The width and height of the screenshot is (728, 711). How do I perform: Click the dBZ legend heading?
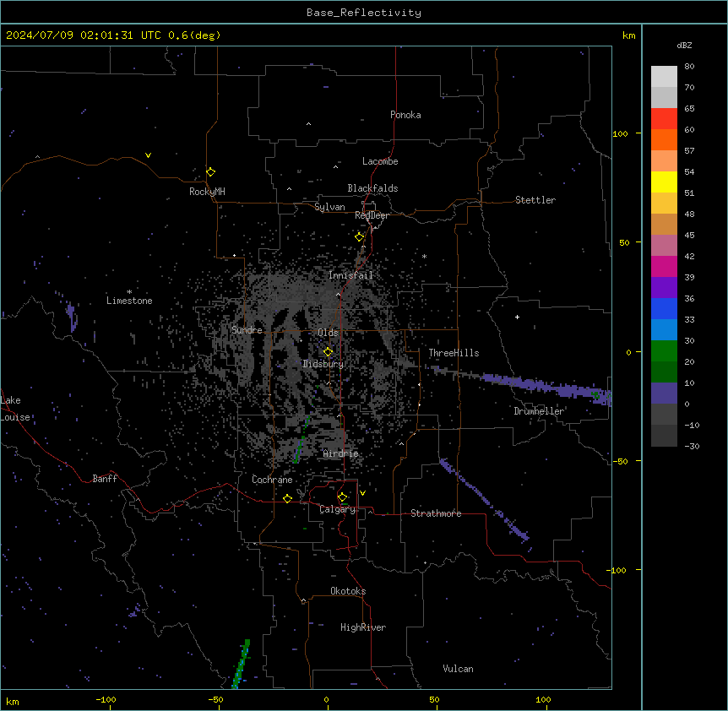tap(684, 46)
